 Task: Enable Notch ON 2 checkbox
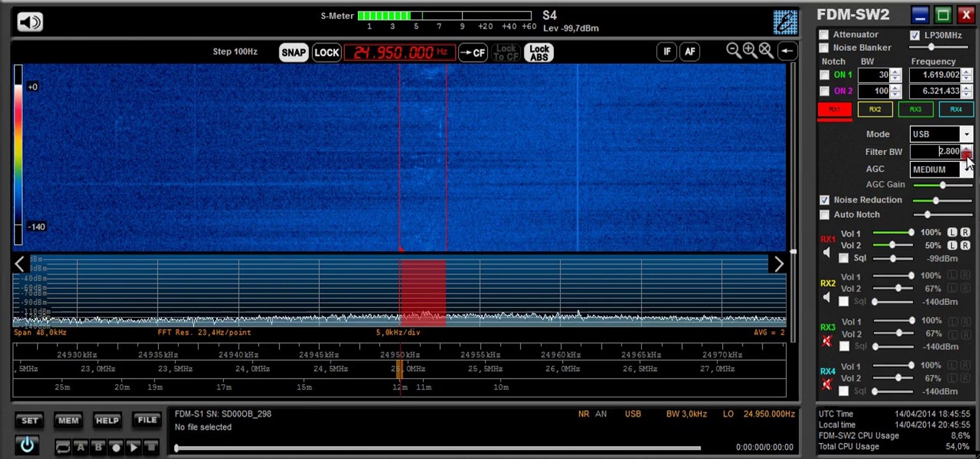pos(824,91)
